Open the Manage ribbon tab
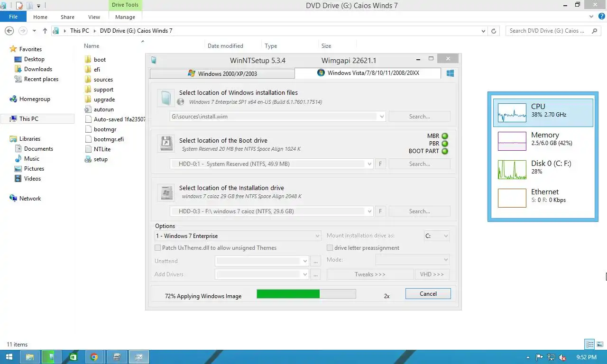The image size is (607, 364). pyautogui.click(x=125, y=17)
